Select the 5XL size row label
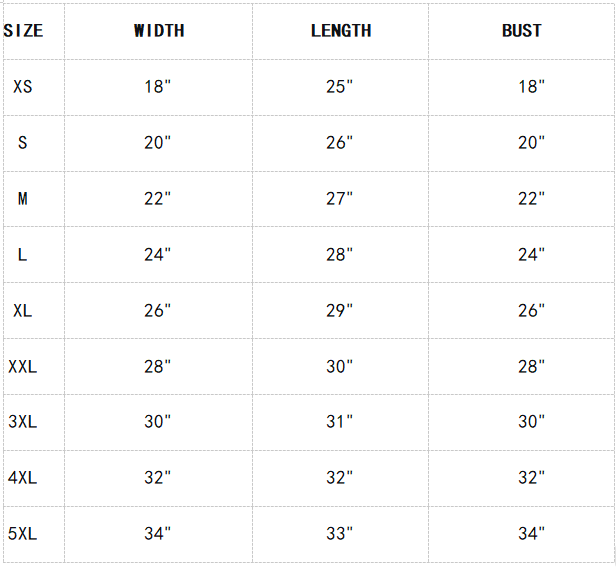This screenshot has height=568, width=616. (23, 534)
